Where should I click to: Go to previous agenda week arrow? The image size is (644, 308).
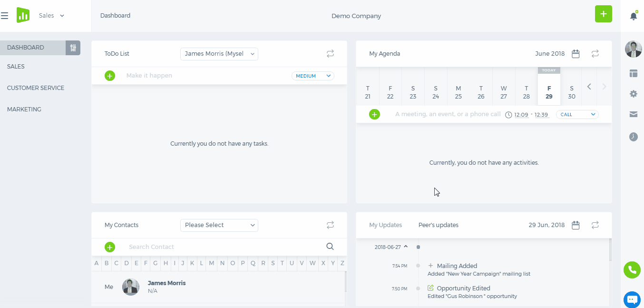589,87
